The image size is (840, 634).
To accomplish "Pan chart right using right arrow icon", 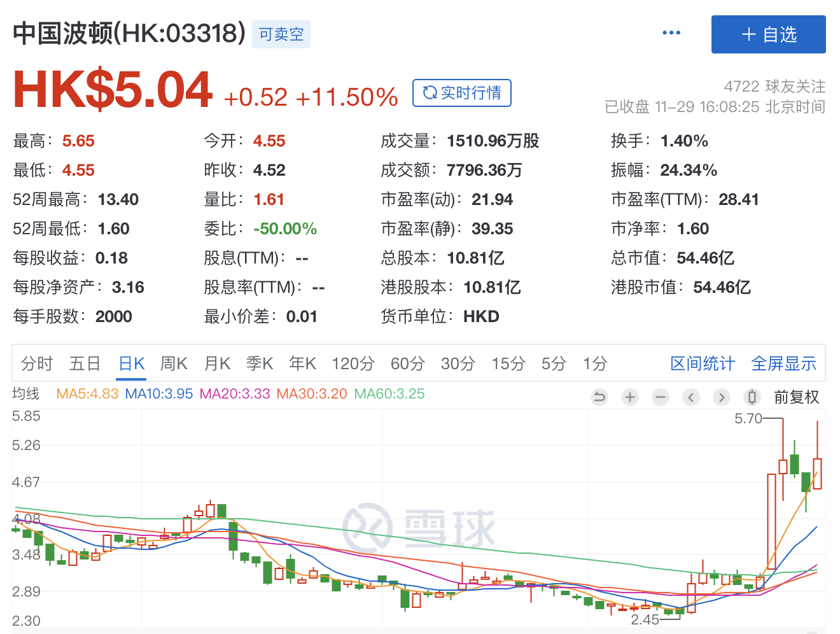I will 722,397.
